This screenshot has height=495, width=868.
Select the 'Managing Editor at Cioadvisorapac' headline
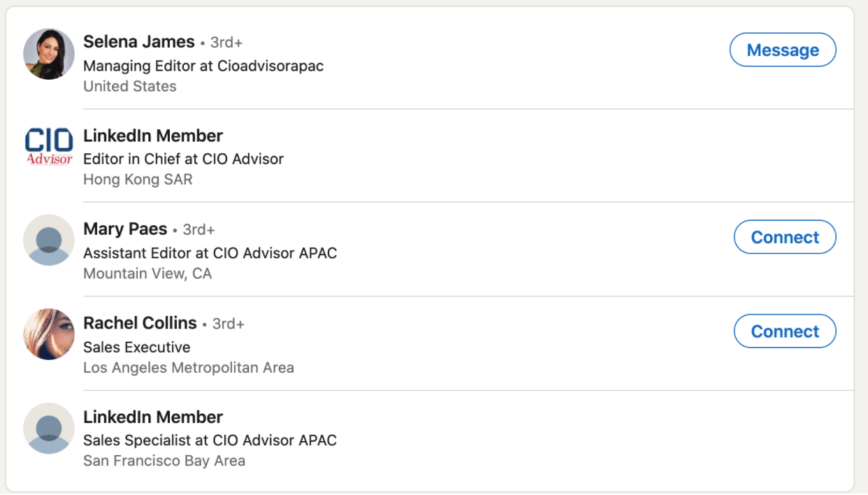203,66
